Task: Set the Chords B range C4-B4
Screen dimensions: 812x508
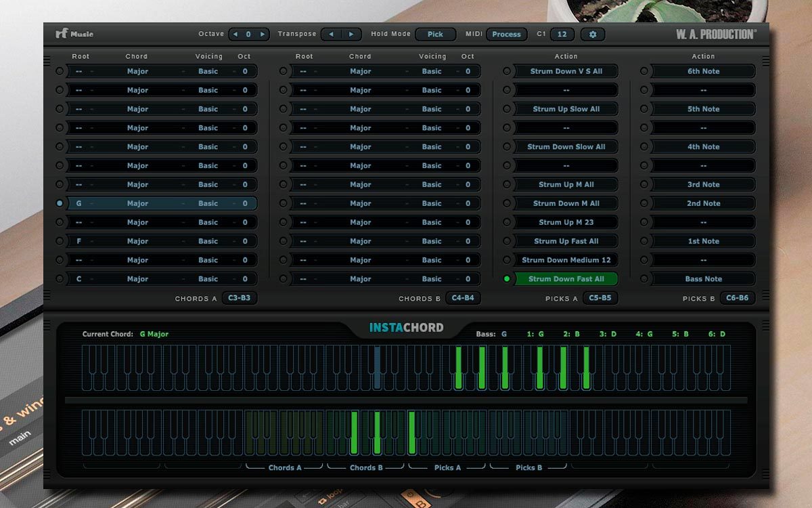Action: 464,298
